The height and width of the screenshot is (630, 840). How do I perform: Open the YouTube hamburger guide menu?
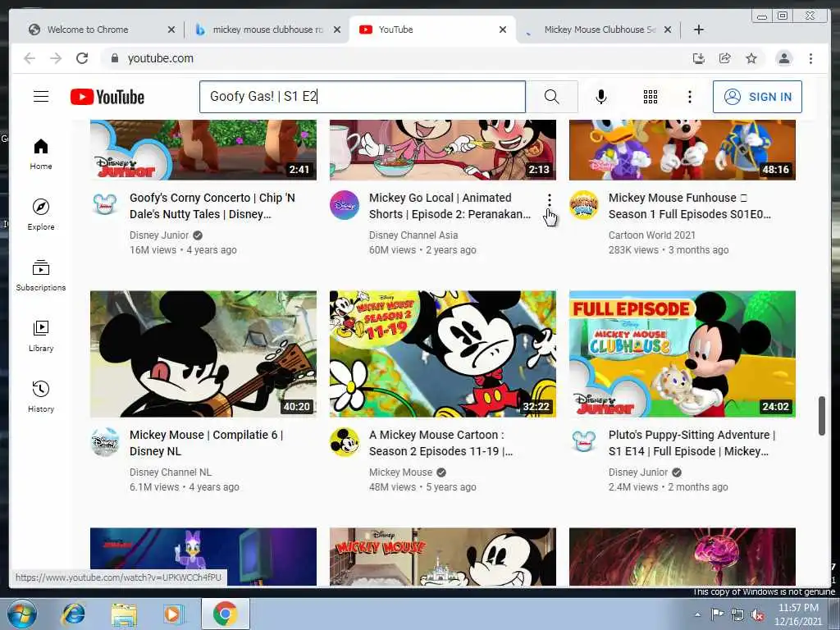coord(41,97)
